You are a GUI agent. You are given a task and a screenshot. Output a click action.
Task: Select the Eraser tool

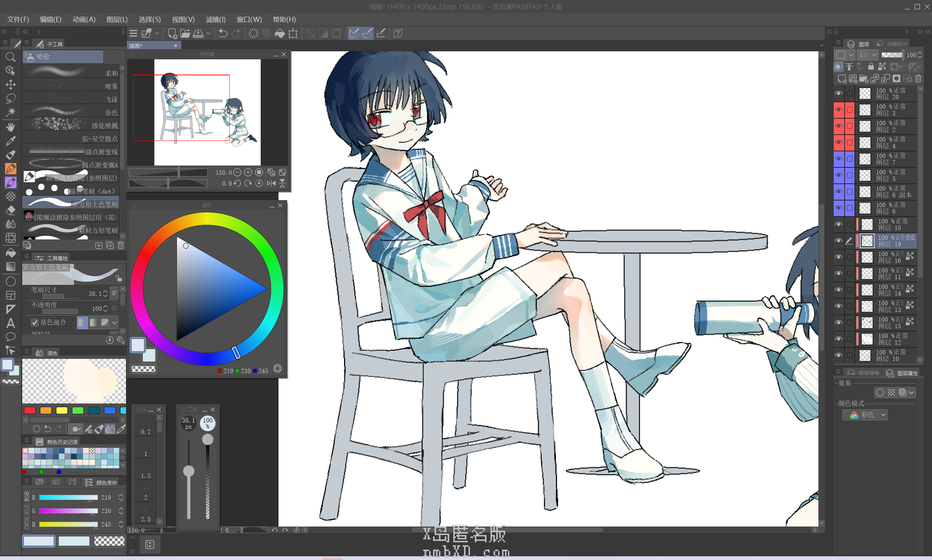coord(11,210)
